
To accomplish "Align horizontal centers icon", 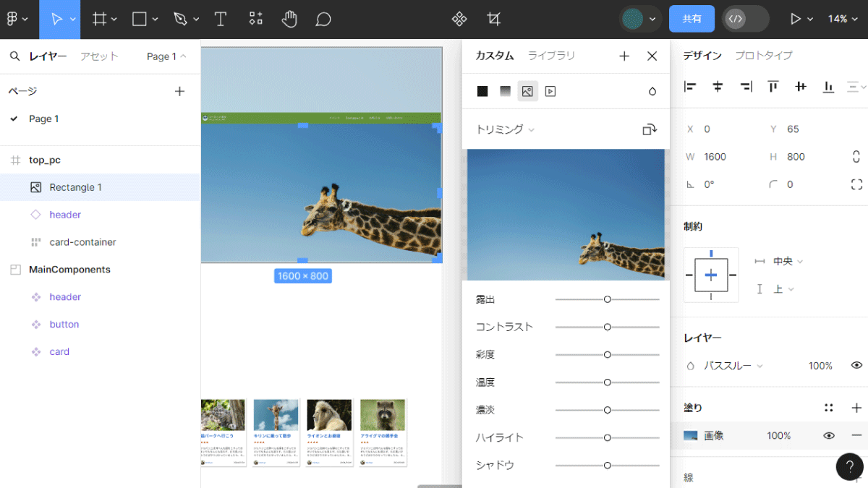I will tap(718, 87).
